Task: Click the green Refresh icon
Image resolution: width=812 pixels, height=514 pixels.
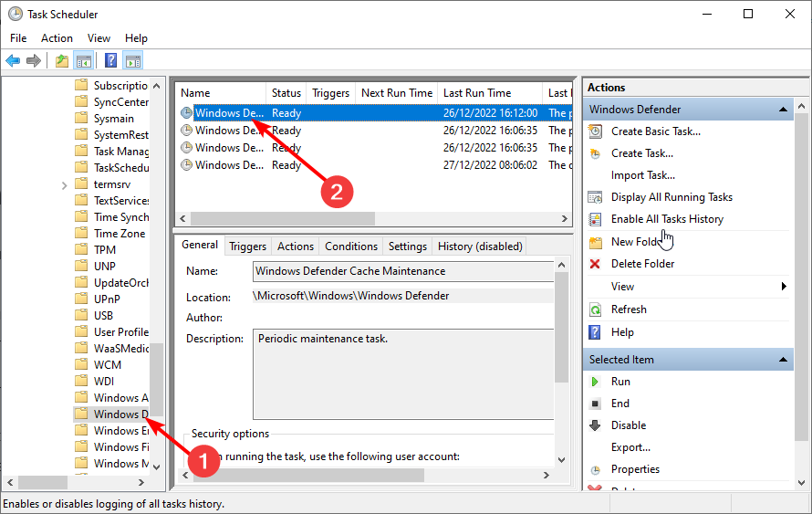Action: click(596, 309)
